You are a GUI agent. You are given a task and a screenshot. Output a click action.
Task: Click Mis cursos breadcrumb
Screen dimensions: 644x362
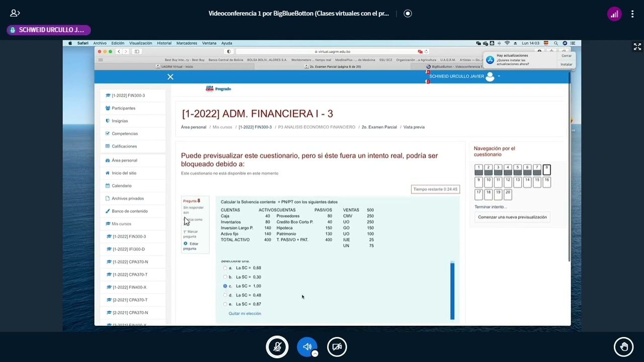[x=222, y=127]
